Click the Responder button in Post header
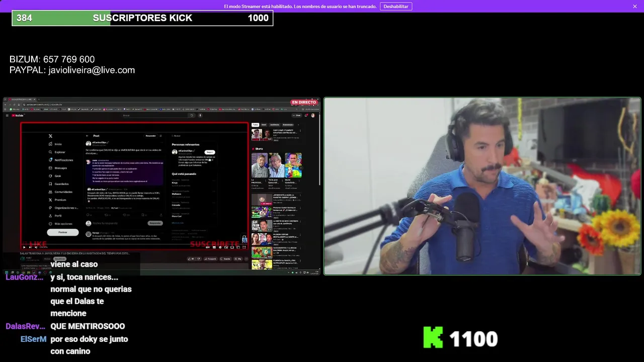Screen dimensions: 644x362 pos(151,136)
